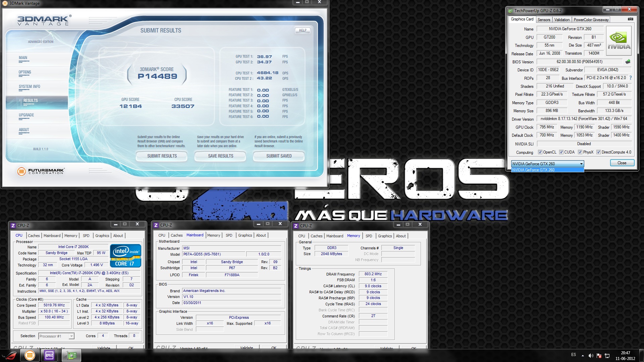
Task: Open the CPU-Z taskbar icon
Action: (x=49, y=355)
